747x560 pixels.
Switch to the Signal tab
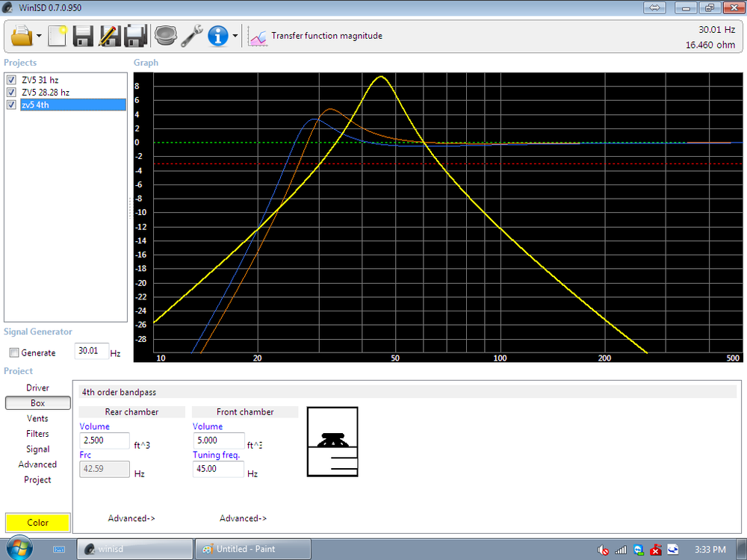37,449
